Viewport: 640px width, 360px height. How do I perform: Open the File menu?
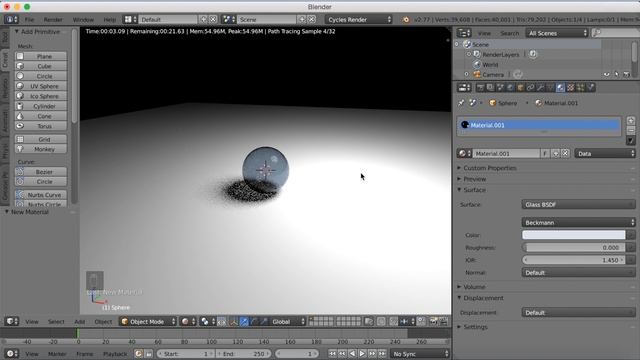(x=29, y=20)
